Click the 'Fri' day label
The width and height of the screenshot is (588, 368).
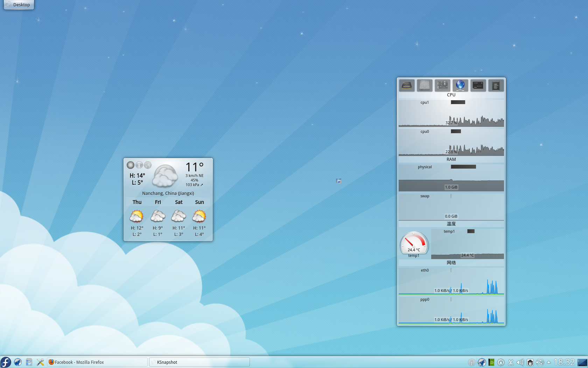click(158, 202)
